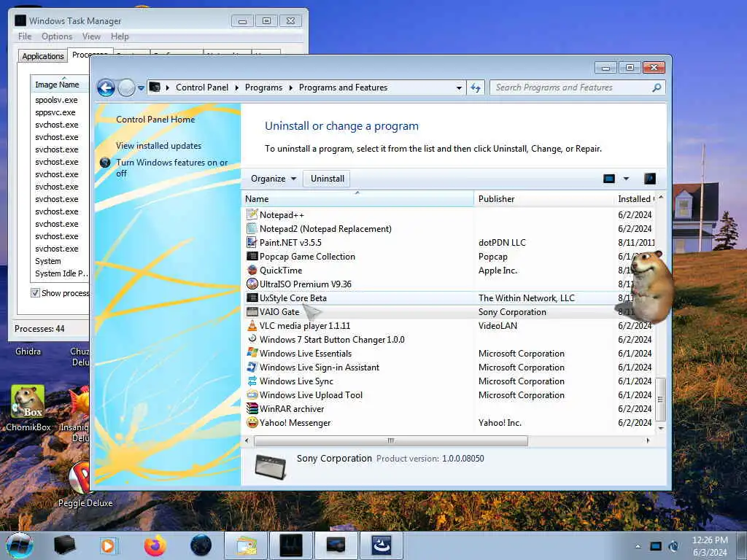Image resolution: width=747 pixels, height=560 pixels.
Task: Select Windows Live Upload Tool icon
Action: [x=252, y=394]
